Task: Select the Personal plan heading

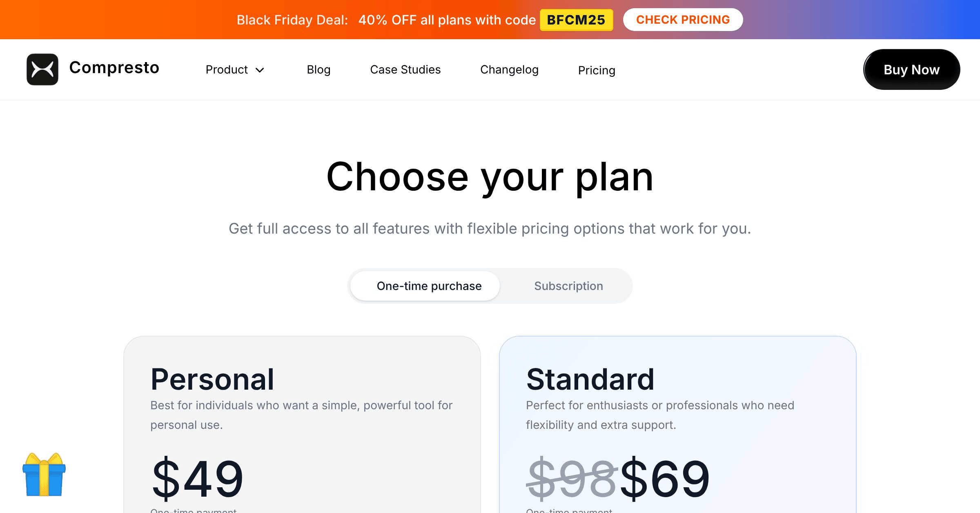Action: click(212, 379)
